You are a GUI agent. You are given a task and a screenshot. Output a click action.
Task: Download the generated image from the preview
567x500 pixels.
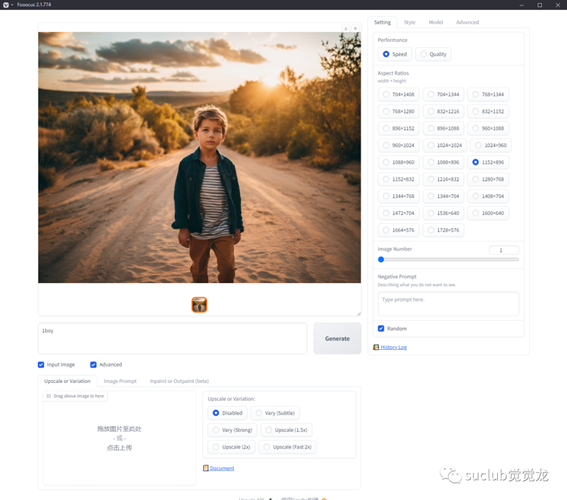[346, 28]
